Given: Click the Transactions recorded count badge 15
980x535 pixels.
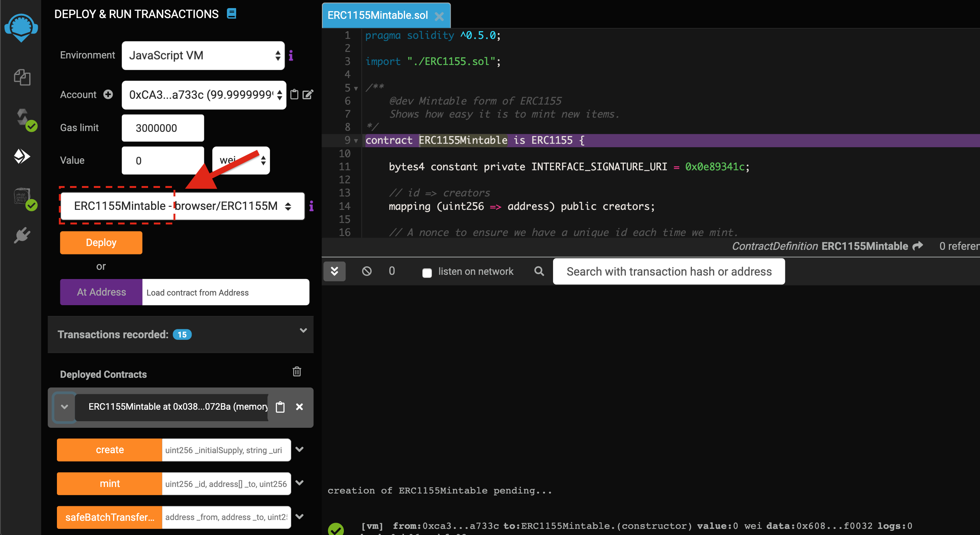Looking at the screenshot, I should tap(182, 335).
